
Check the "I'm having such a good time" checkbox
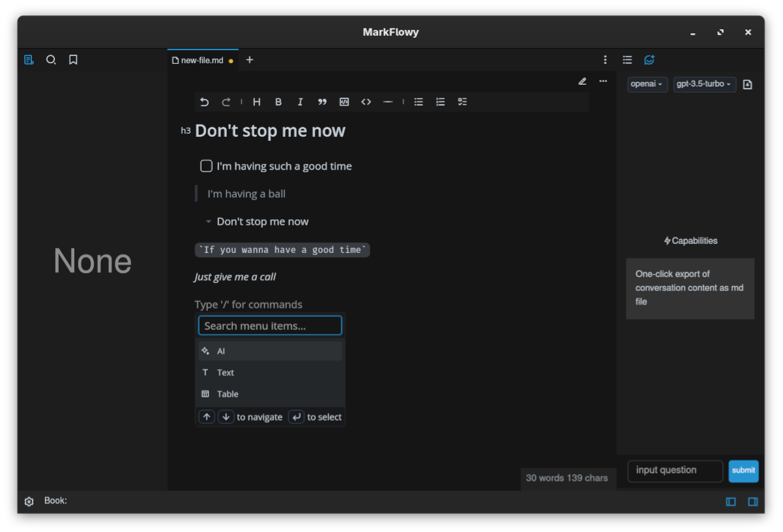coord(206,166)
